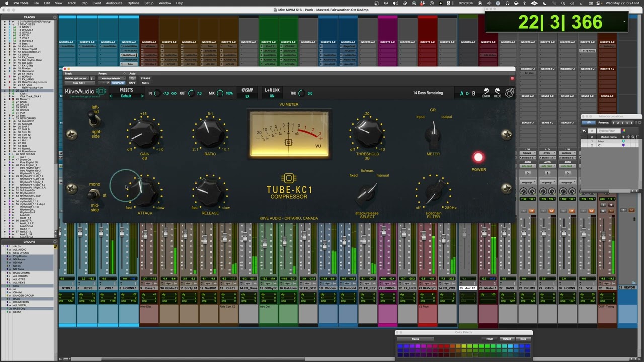
Task: Click the GR METER selector switch
Action: coord(433,133)
